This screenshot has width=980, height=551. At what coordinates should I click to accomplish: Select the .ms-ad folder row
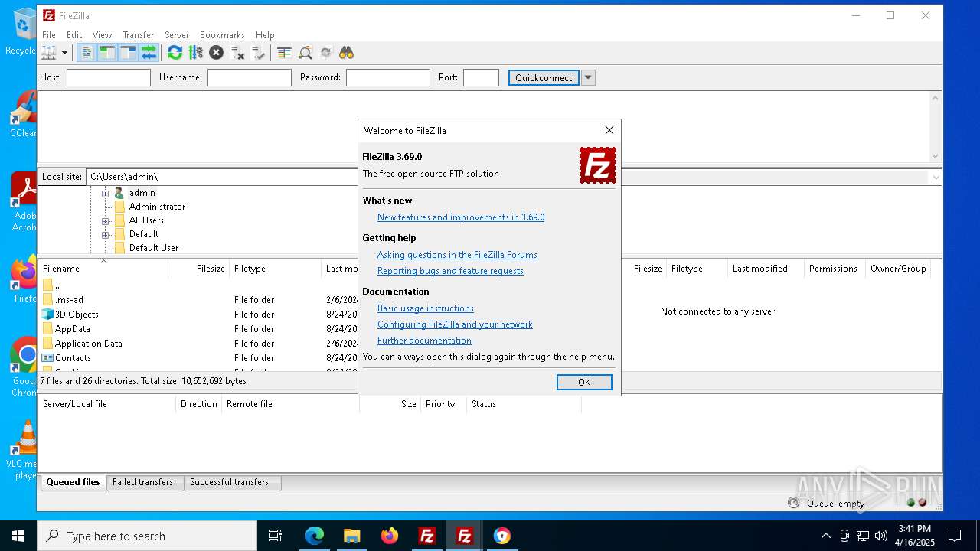tap(198, 300)
